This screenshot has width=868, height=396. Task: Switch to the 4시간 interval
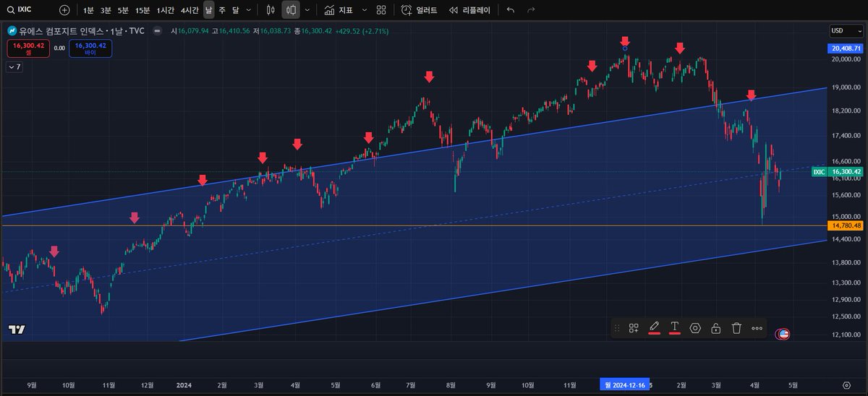click(x=190, y=10)
